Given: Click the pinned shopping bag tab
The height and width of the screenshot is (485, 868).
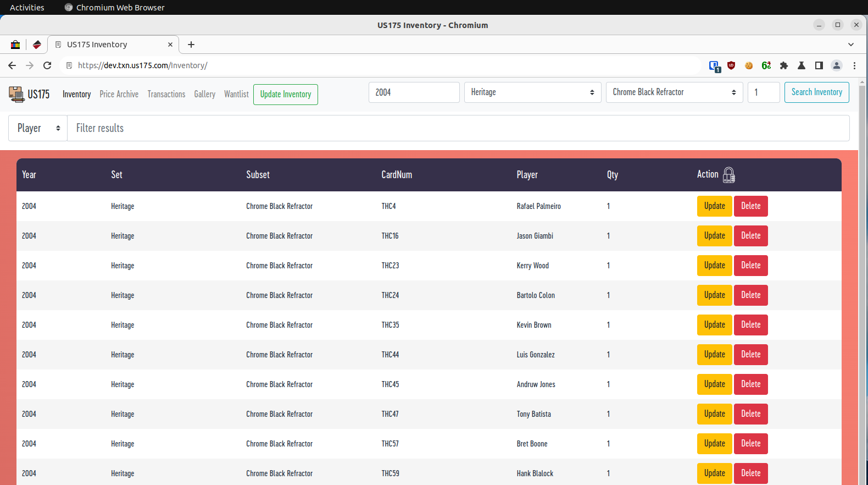Looking at the screenshot, I should (x=15, y=45).
